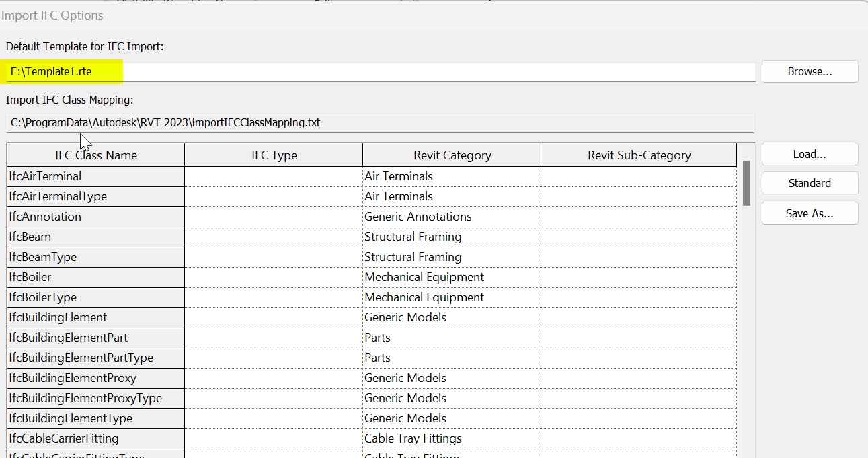Click the Standard button to reset mappings
Image resolution: width=868 pixels, height=458 pixels.
[x=809, y=182]
